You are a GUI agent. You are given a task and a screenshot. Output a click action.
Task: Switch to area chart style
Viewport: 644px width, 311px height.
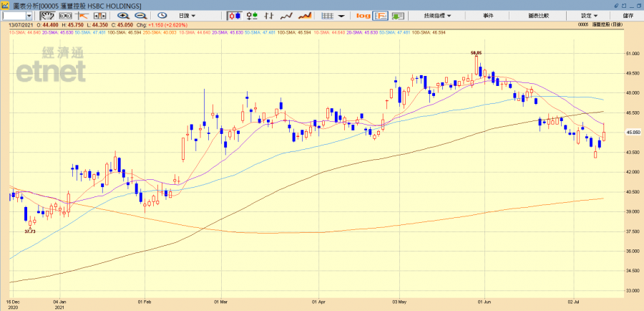pyautogui.click(x=305, y=15)
